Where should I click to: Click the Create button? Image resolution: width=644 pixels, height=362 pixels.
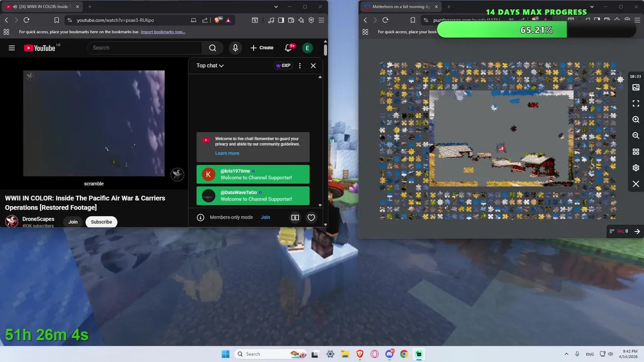(x=262, y=48)
